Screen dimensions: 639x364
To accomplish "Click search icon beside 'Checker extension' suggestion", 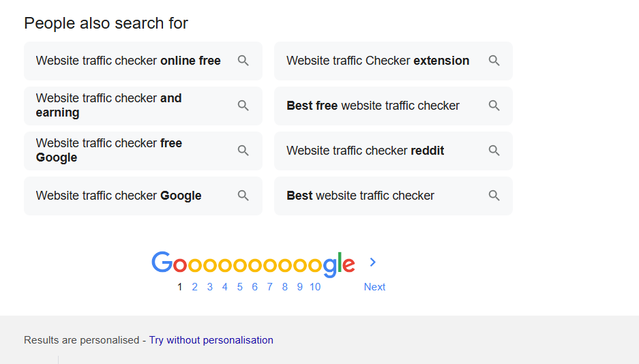I will click(494, 61).
